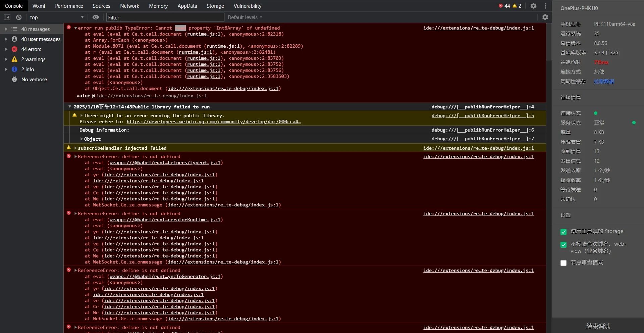Select the 2 warnings triangle icon row
The height and width of the screenshot is (333, 644).
point(32,59)
